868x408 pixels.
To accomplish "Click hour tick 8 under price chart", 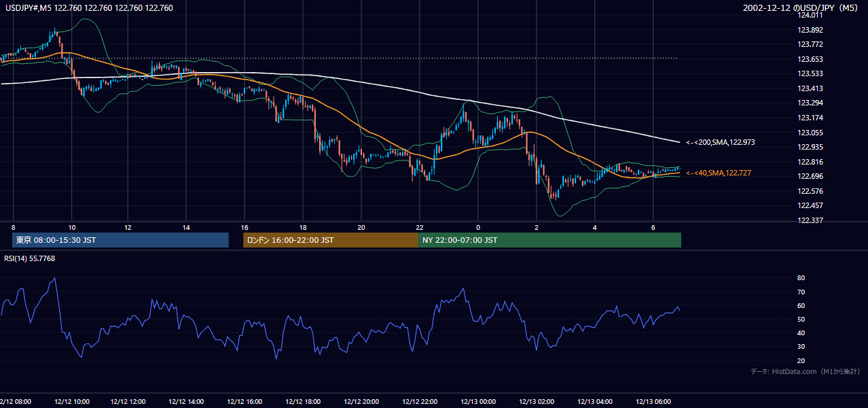I will tap(13, 227).
